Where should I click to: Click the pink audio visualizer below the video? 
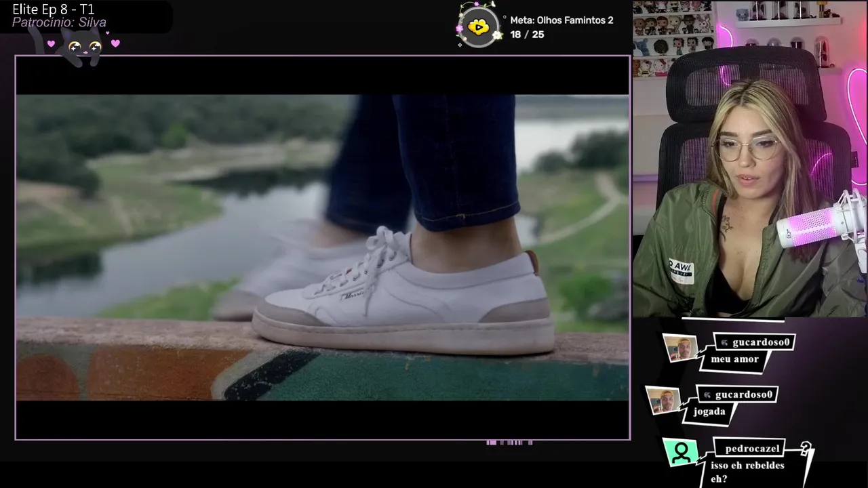pos(509,443)
